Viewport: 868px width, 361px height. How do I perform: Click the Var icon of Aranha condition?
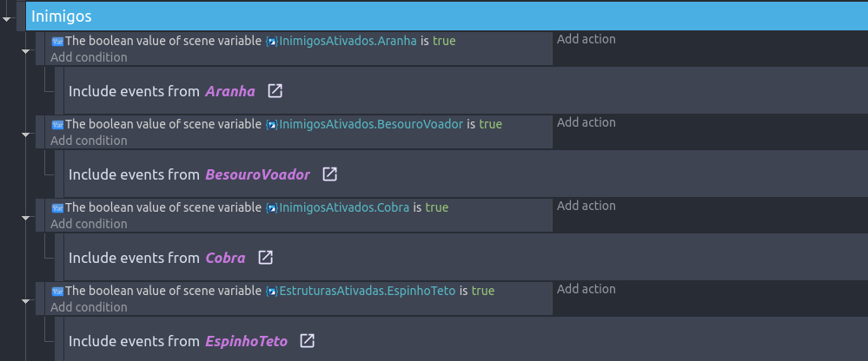pos(57,41)
